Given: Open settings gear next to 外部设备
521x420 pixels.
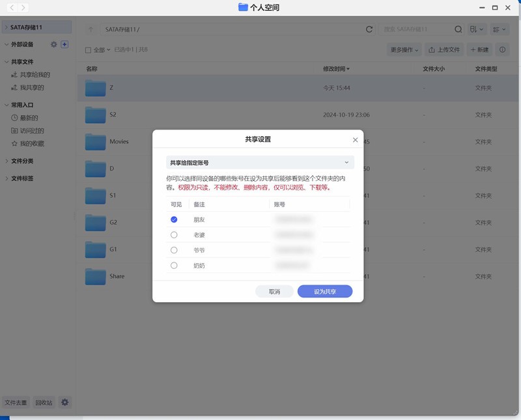Looking at the screenshot, I should tap(55, 44).
